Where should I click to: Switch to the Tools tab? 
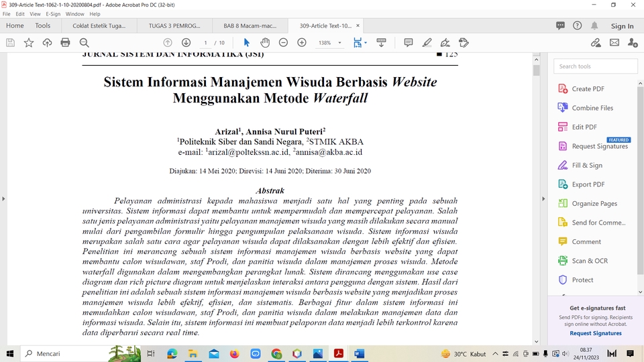pyautogui.click(x=43, y=25)
